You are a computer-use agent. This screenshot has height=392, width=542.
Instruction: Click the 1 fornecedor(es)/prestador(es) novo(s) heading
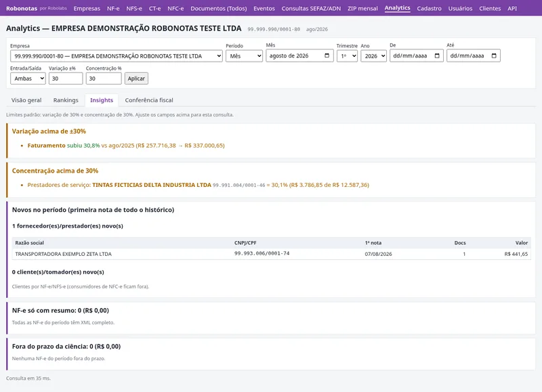pyautogui.click(x=67, y=226)
